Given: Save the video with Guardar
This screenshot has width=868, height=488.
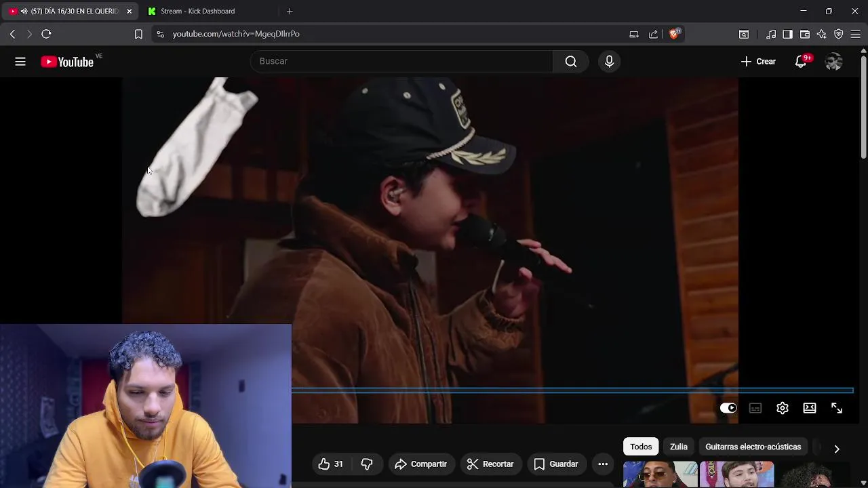Looking at the screenshot, I should (556, 464).
